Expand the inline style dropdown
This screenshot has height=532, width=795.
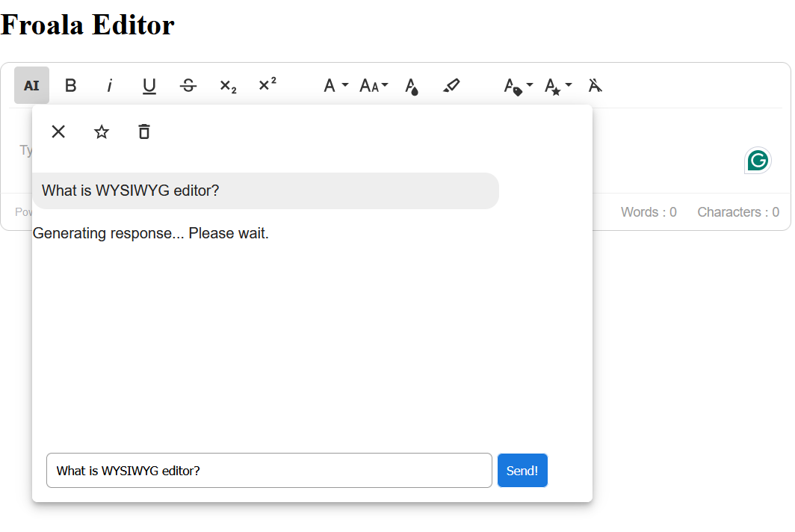coord(557,85)
